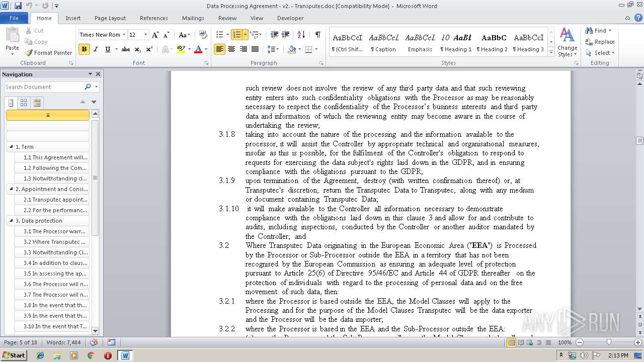Image resolution: width=644 pixels, height=362 pixels.
Task: Toggle underline formatting
Action: coord(107,49)
